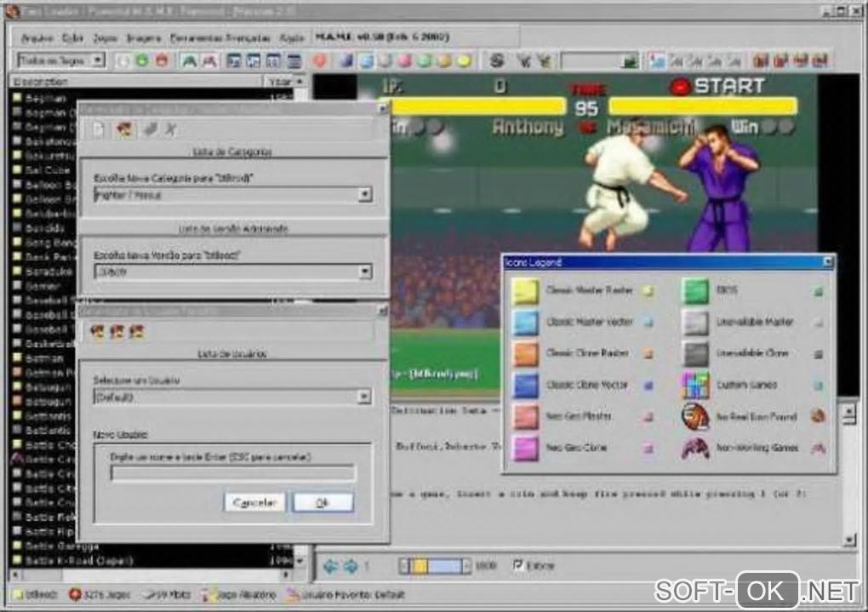The height and width of the screenshot is (612, 868).
Task: Click game list scrollbar down arrow
Action: (x=300, y=562)
